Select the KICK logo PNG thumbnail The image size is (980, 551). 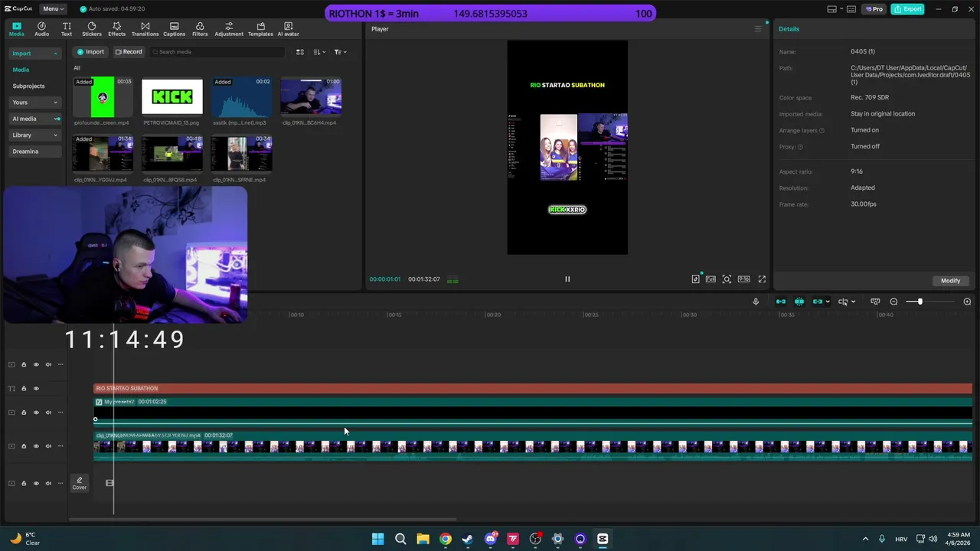click(172, 96)
